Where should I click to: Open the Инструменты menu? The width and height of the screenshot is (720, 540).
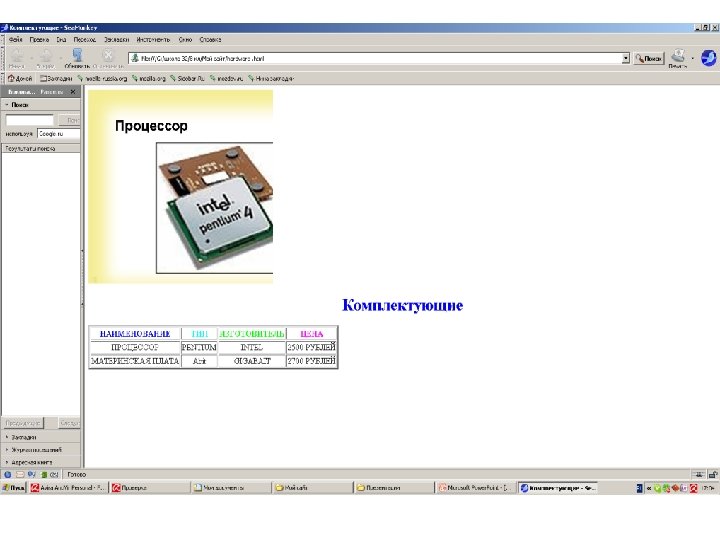[153, 39]
